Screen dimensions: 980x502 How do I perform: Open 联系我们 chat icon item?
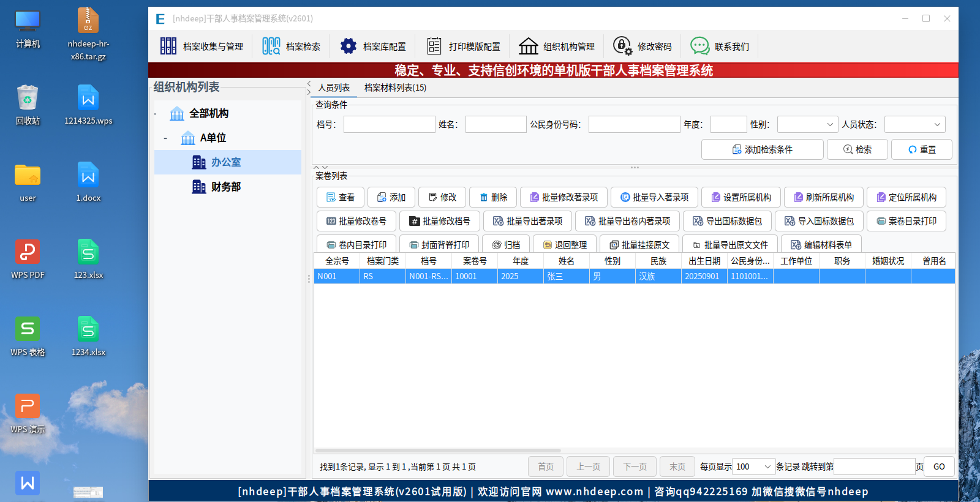[x=720, y=47]
